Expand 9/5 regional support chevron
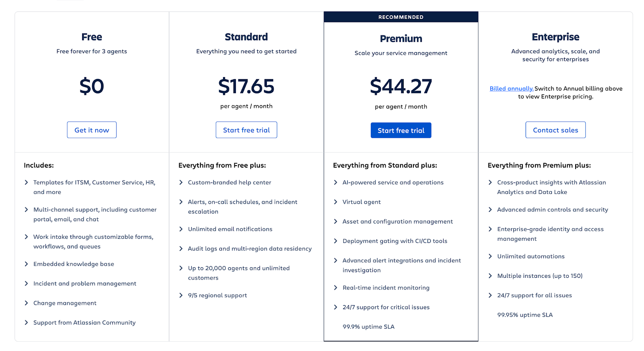The width and height of the screenshot is (644, 351). pyautogui.click(x=181, y=295)
